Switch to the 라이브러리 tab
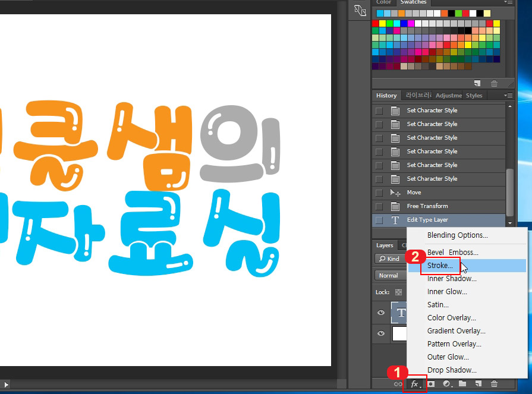 point(418,95)
